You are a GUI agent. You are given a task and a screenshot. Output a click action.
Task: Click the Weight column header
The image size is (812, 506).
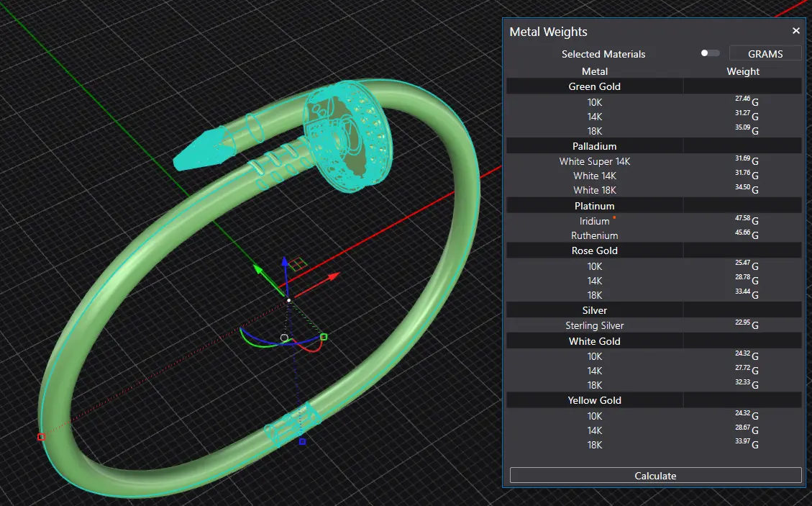[x=742, y=71]
